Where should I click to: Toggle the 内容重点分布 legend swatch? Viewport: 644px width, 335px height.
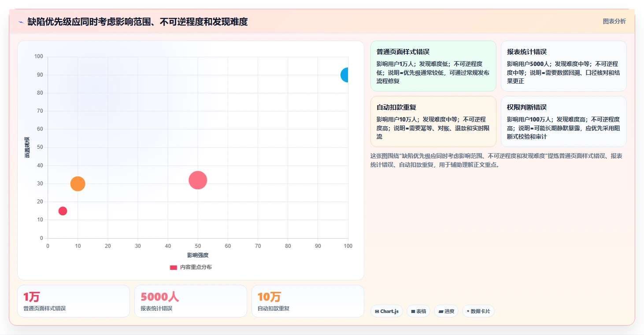click(x=174, y=267)
